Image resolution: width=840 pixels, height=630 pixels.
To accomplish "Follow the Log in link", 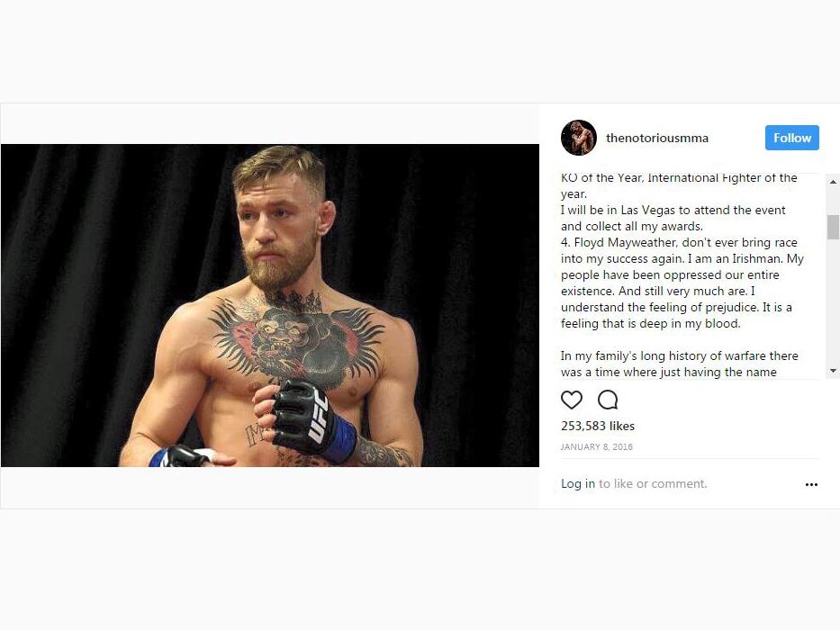I will click(x=577, y=484).
